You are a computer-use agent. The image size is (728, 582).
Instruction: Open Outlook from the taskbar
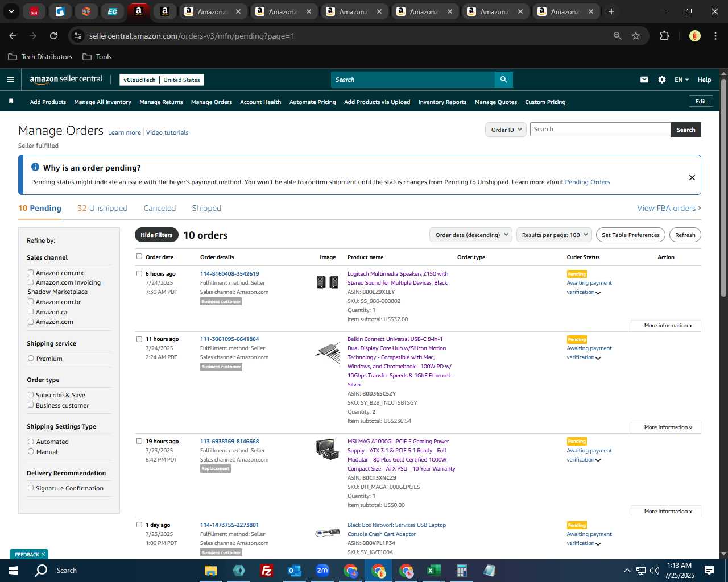click(x=294, y=571)
